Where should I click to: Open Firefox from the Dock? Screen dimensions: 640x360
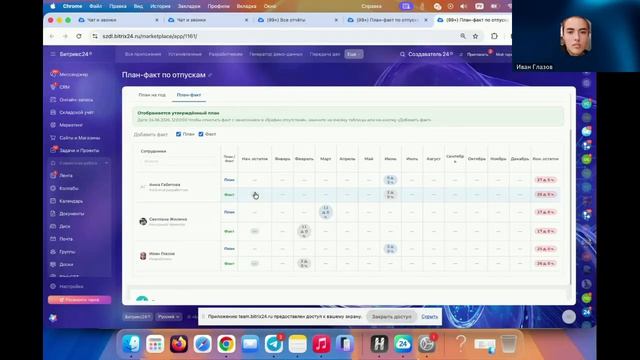coord(179,344)
